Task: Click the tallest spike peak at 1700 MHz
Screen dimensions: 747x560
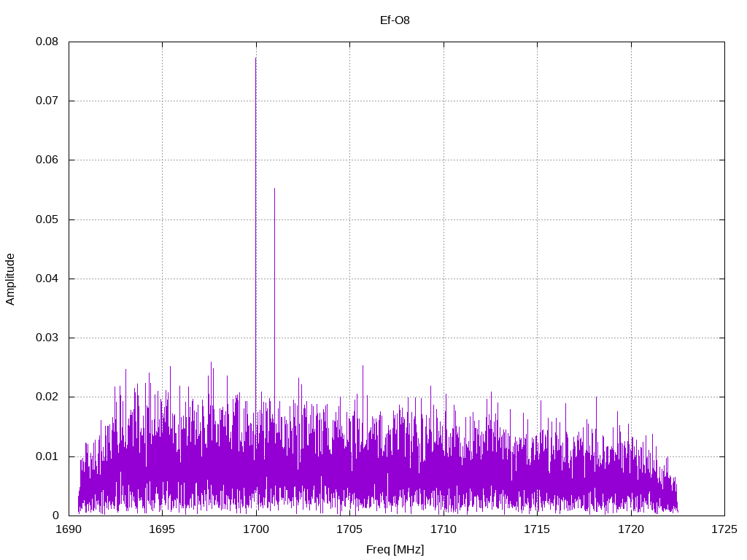Action: point(256,58)
